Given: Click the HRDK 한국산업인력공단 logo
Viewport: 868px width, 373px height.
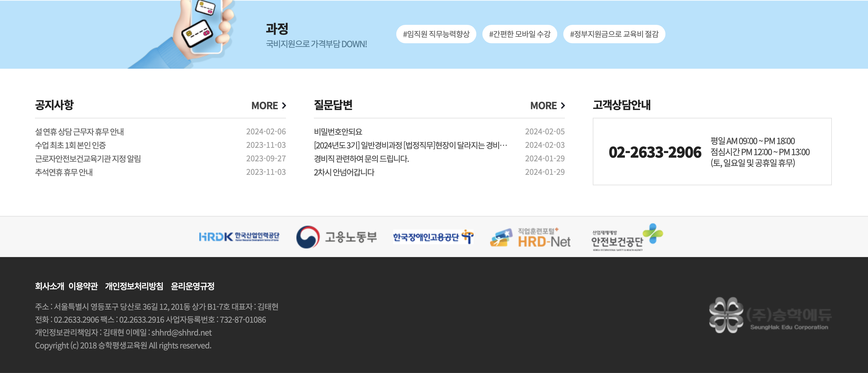Looking at the screenshot, I should click(x=238, y=237).
